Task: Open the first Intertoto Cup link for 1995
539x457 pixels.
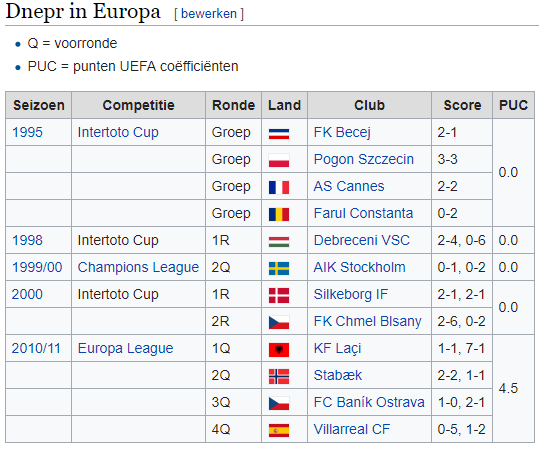Action: coord(118,132)
